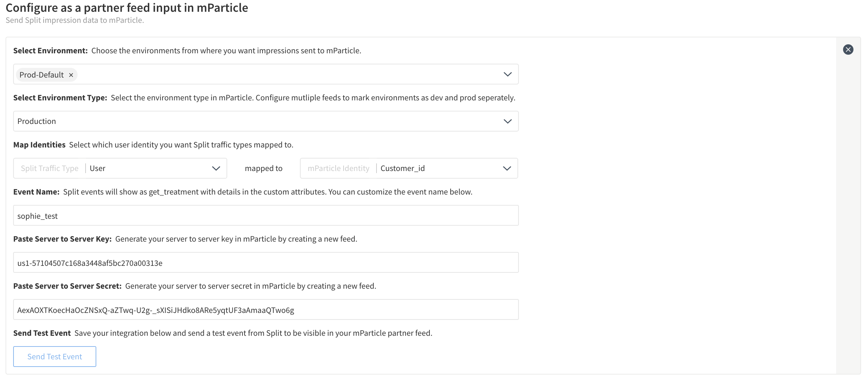868x378 pixels.
Task: Click the Event Name bold label
Action: (x=36, y=192)
